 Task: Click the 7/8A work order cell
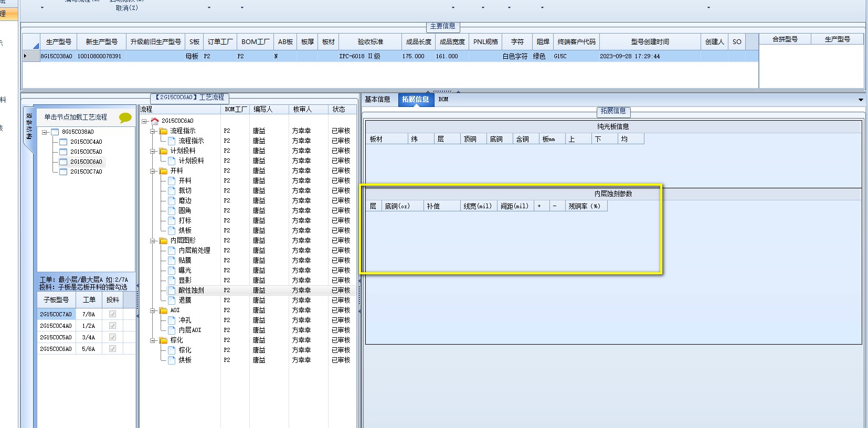click(x=89, y=314)
